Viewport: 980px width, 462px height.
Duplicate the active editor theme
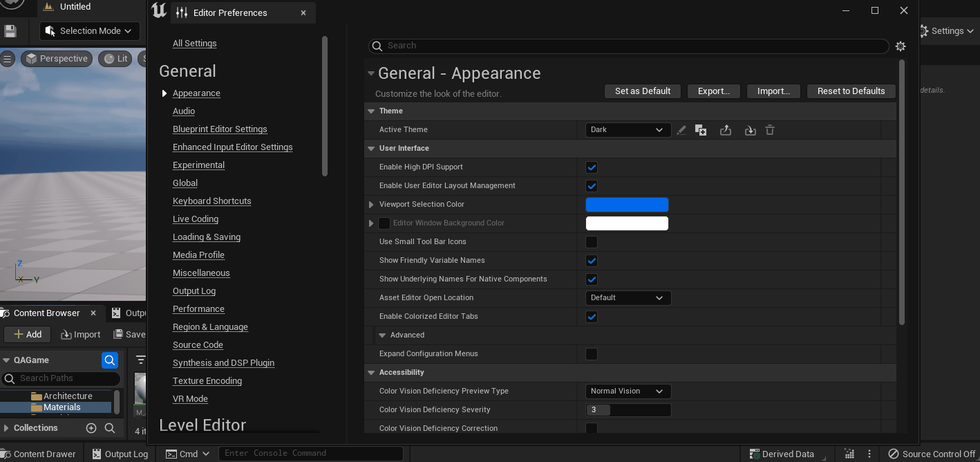701,129
